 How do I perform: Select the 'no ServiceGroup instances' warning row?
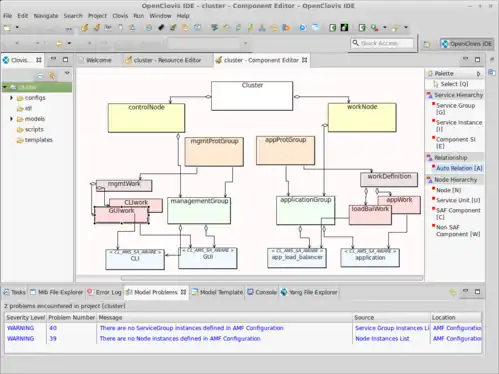coord(243,328)
